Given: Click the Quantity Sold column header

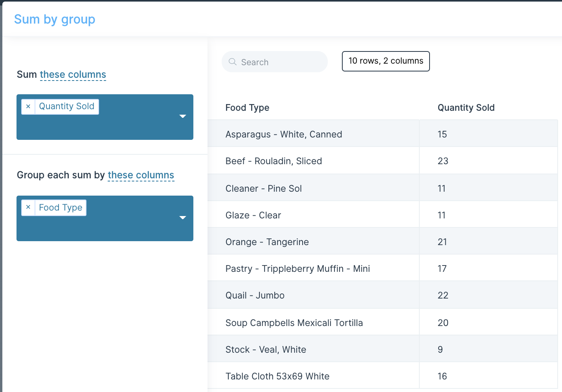Looking at the screenshot, I should (466, 108).
